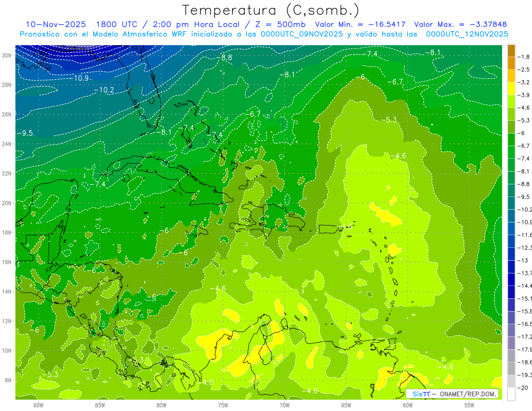Click the '10N' latitude label

(7, 351)
